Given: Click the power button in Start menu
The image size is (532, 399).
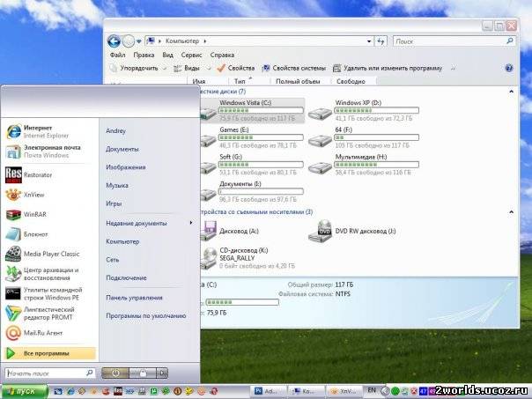Looking at the screenshot, I should [115, 373].
